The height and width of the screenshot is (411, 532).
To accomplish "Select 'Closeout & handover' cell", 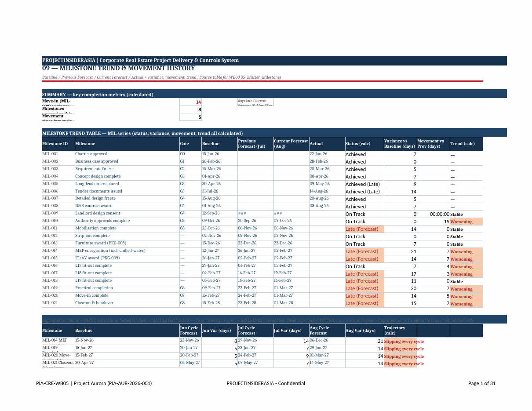I will 127,303.
